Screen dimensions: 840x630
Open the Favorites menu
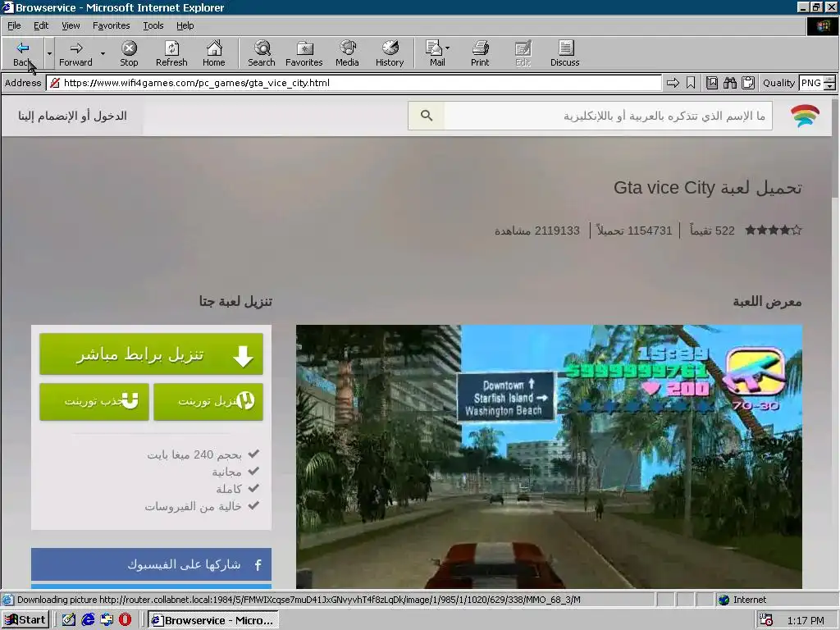point(111,25)
